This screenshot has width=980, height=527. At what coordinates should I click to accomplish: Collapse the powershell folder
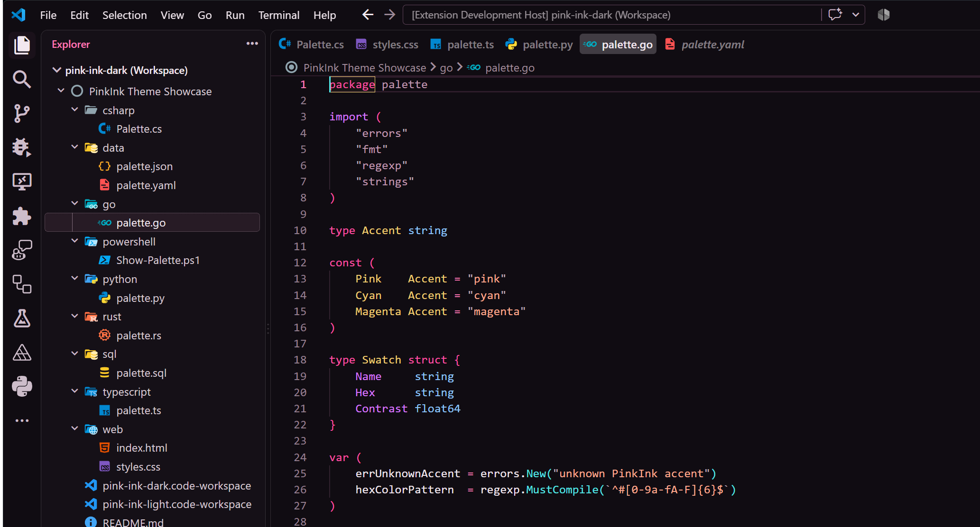pos(74,241)
